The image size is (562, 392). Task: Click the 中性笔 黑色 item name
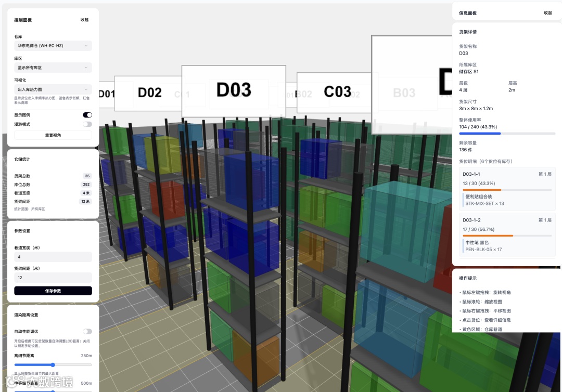pyautogui.click(x=477, y=242)
